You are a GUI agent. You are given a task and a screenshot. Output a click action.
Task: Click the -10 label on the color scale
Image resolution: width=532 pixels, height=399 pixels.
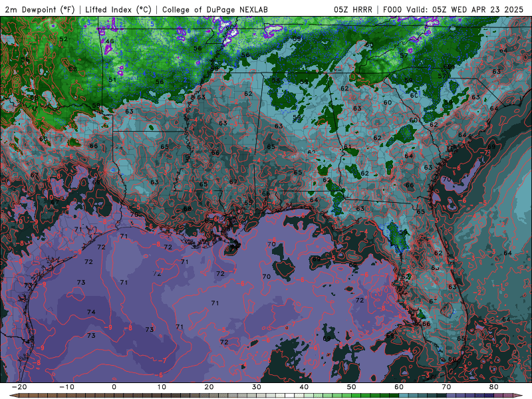coord(66,387)
